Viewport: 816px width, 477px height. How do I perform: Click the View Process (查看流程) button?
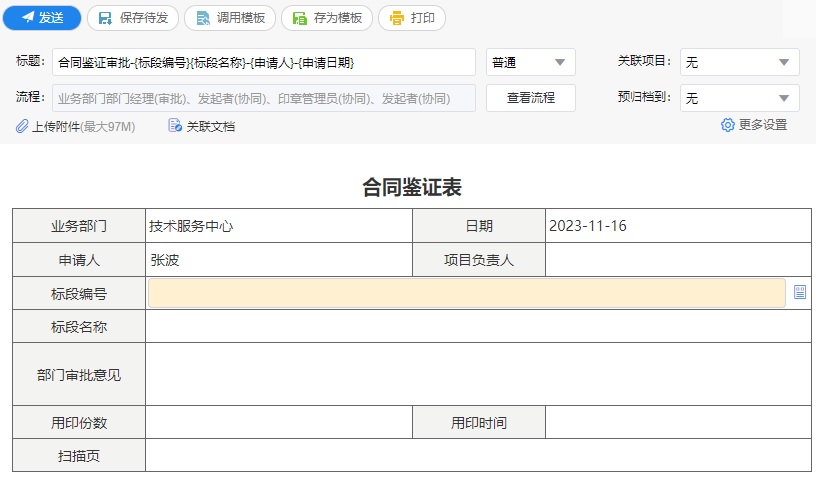click(x=530, y=98)
